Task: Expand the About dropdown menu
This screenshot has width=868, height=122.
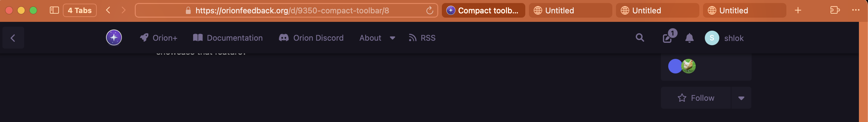Action: pos(377,38)
